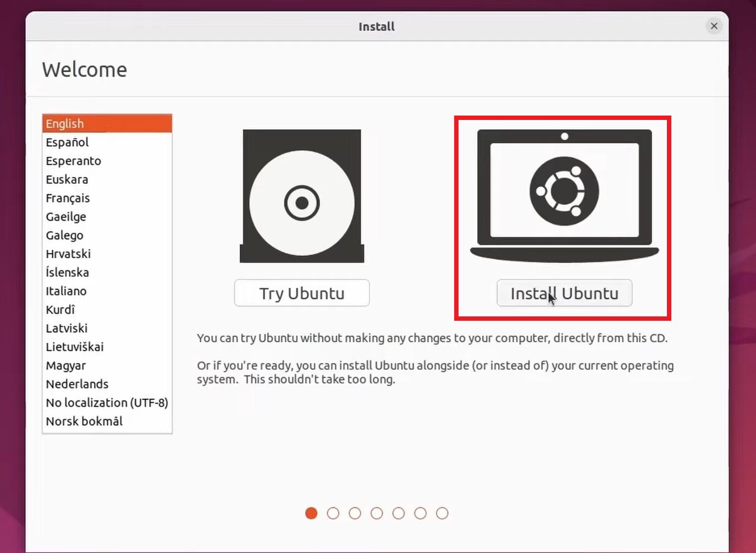Viewport: 756px width, 553px height.
Task: Click the Try Ubuntu button
Action: (302, 293)
